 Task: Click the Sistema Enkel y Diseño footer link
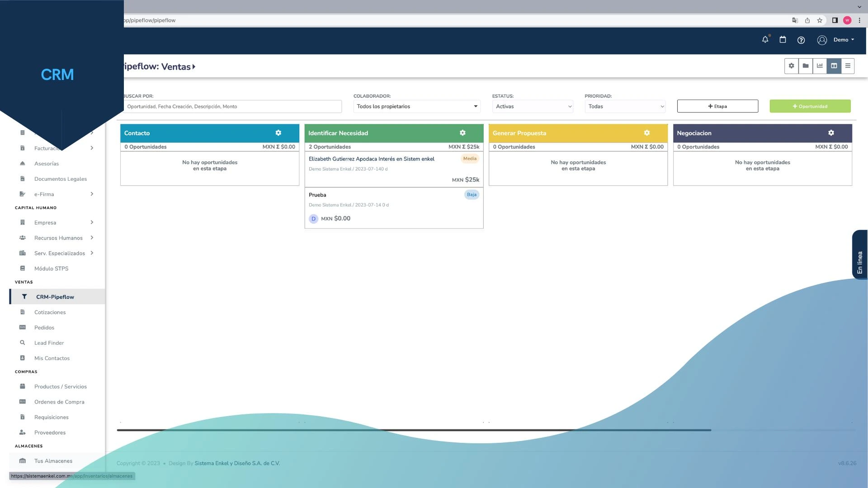click(x=237, y=463)
